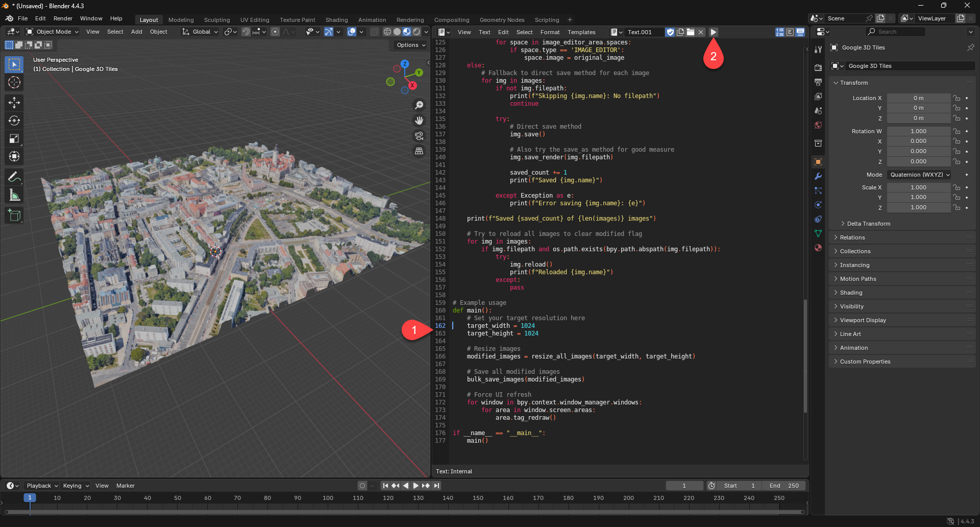This screenshot has width=980, height=527.
Task: Click the viewport pan hand icon
Action: [x=419, y=121]
